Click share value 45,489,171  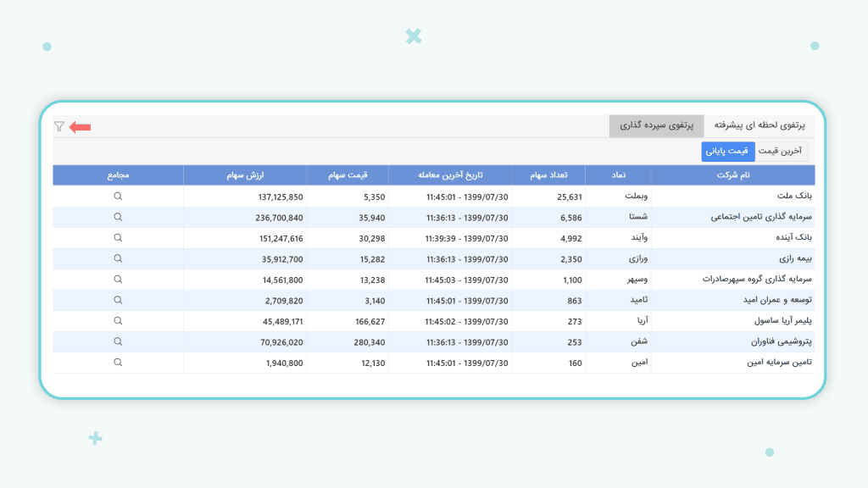click(x=283, y=321)
